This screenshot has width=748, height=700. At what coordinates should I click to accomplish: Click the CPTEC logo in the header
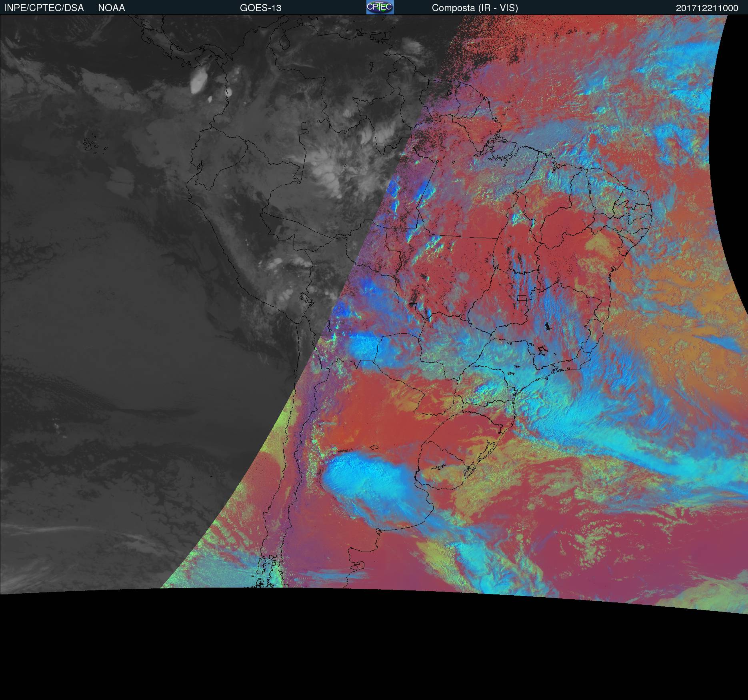click(380, 7)
